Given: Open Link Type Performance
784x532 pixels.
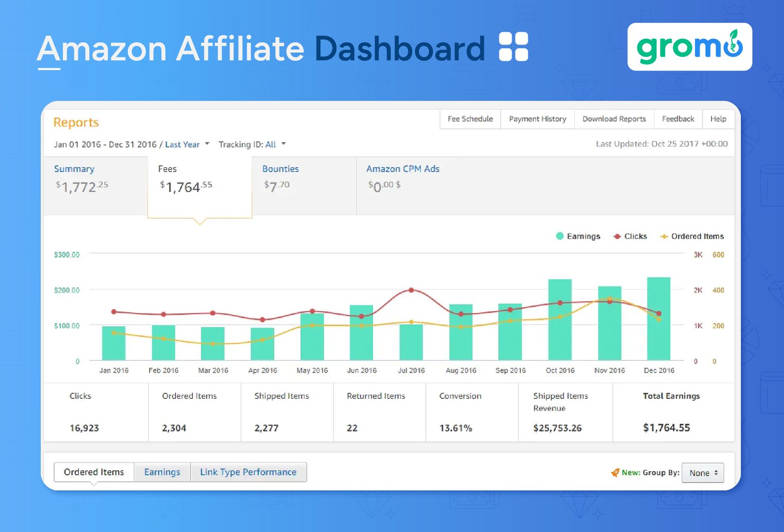Looking at the screenshot, I should tap(248, 472).
